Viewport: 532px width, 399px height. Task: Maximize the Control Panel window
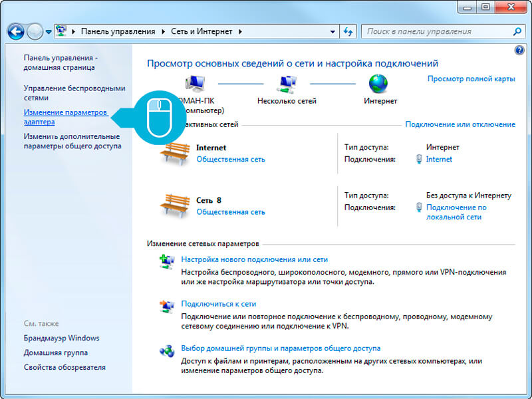click(485, 7)
